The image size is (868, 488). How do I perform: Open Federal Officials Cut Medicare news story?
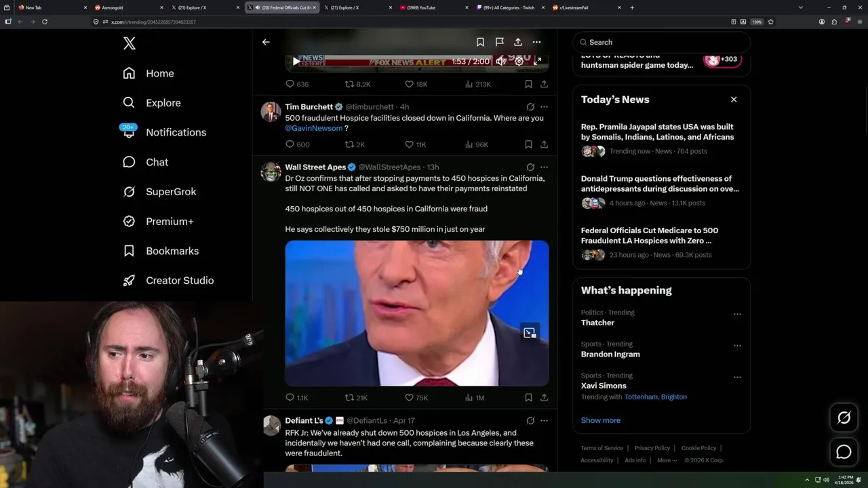point(661,243)
